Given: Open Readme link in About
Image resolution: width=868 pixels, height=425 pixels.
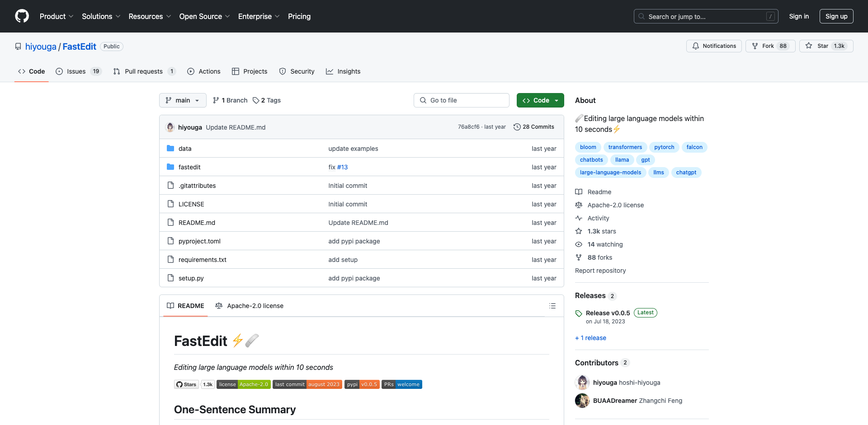Looking at the screenshot, I should click(x=593, y=192).
